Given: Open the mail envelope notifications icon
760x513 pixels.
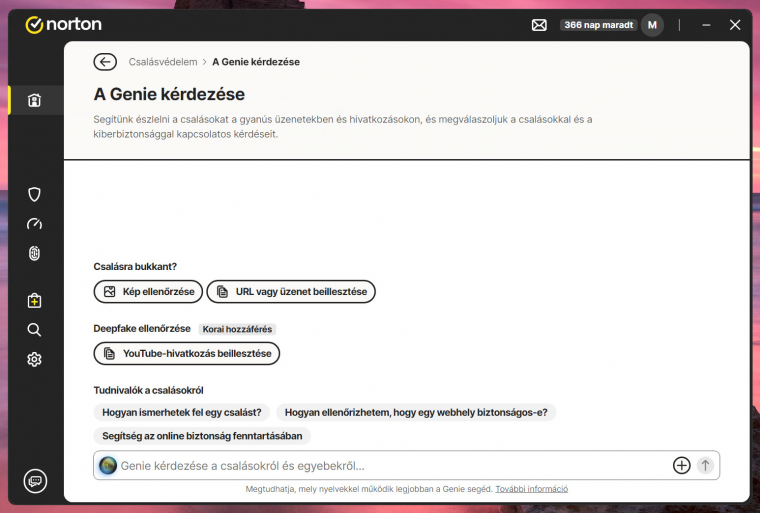Looking at the screenshot, I should [x=539, y=25].
